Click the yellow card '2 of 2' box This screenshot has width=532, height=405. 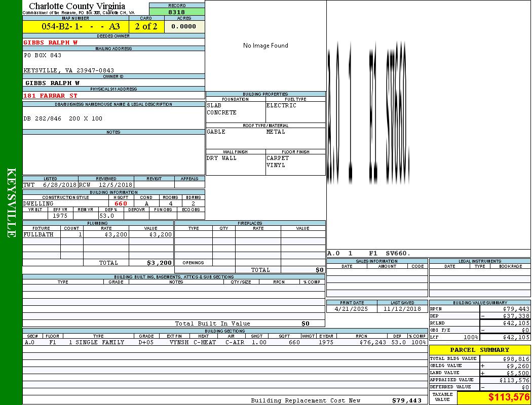point(146,26)
